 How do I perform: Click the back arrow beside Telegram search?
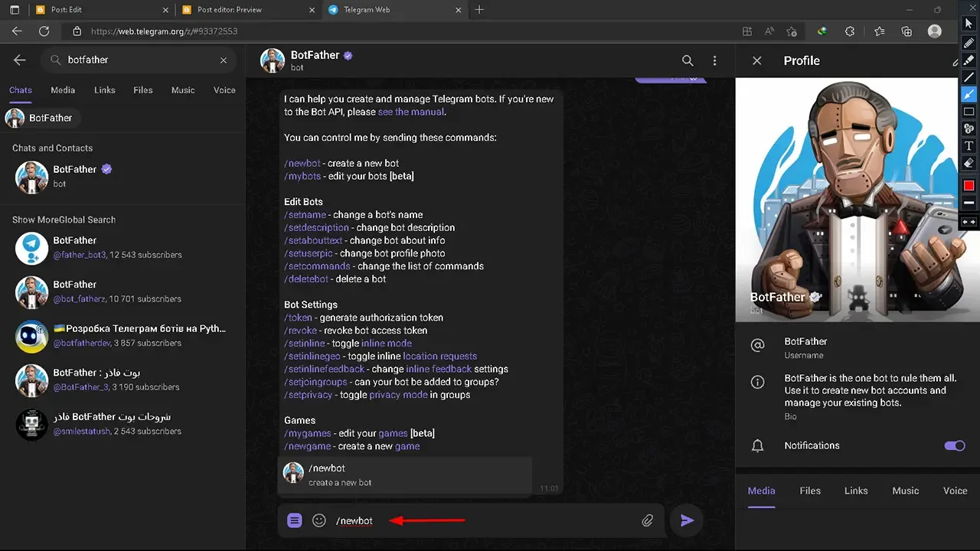20,60
